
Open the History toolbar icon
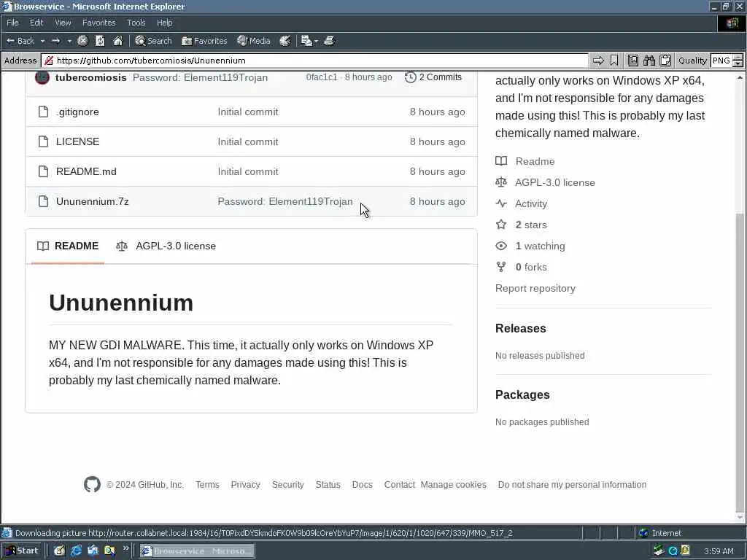pyautogui.click(x=285, y=41)
